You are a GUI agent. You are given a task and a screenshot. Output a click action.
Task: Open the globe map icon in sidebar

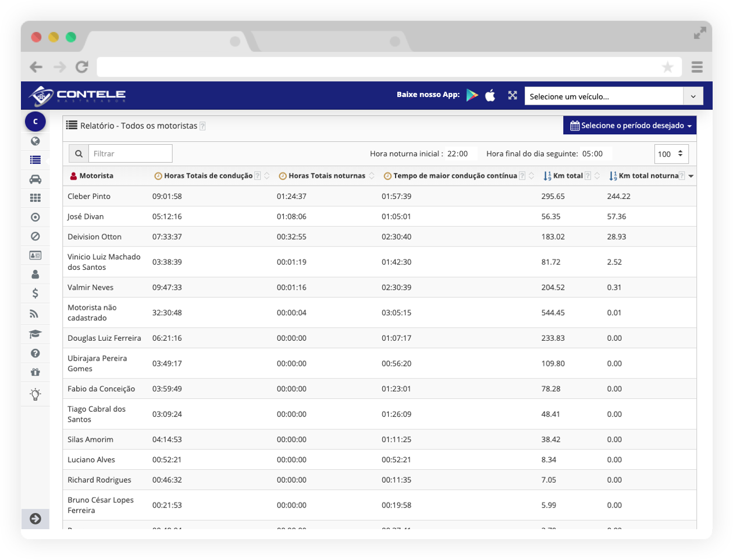click(35, 141)
